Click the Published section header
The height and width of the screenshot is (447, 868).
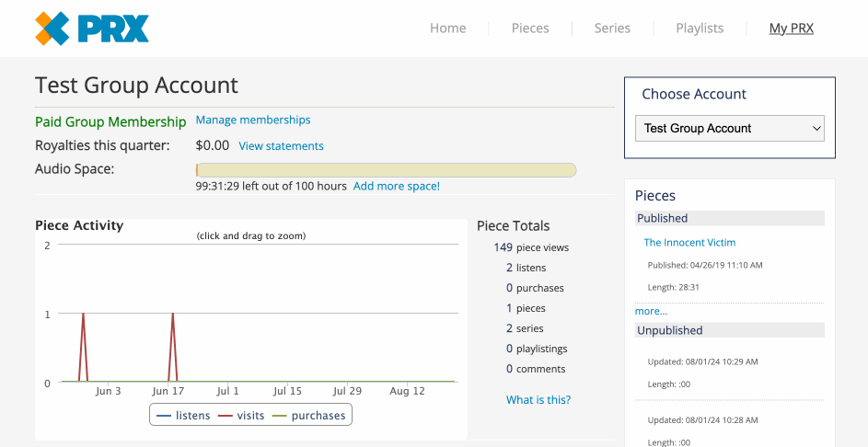[730, 218]
